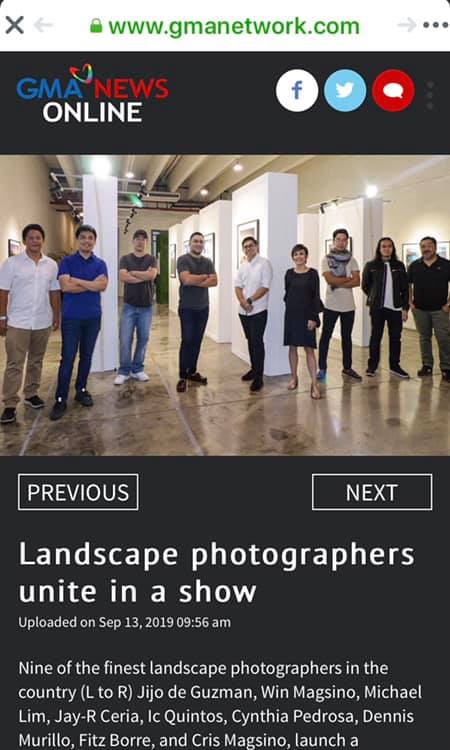The image size is (450, 750).
Task: Expand the vertical dots menu in site header
Action: tap(430, 95)
